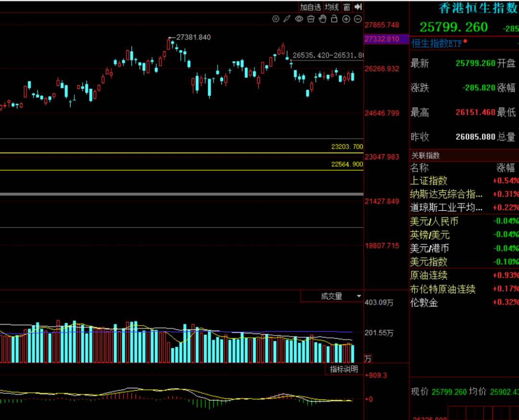The image size is (519, 420).
Task: Open 指标说明 indicator description
Action: pyautogui.click(x=344, y=369)
